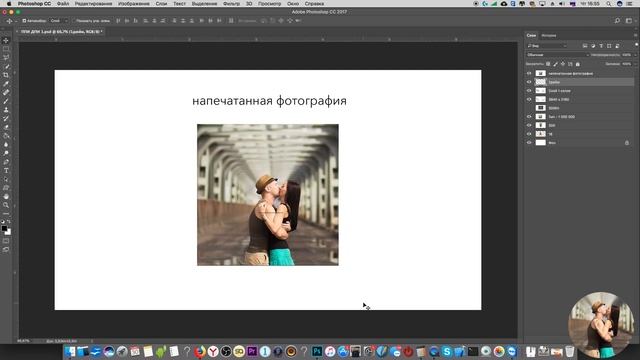Click the background color swatch

[x=8, y=232]
